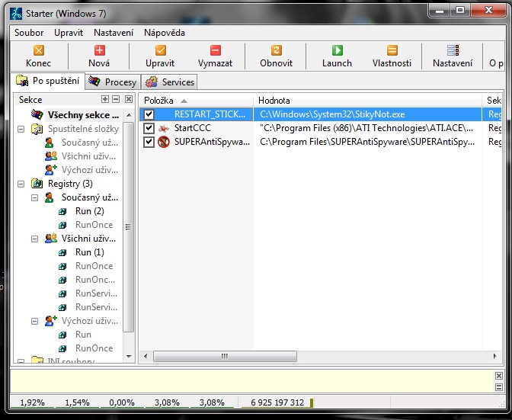Switch to Procesy tab

[113, 82]
